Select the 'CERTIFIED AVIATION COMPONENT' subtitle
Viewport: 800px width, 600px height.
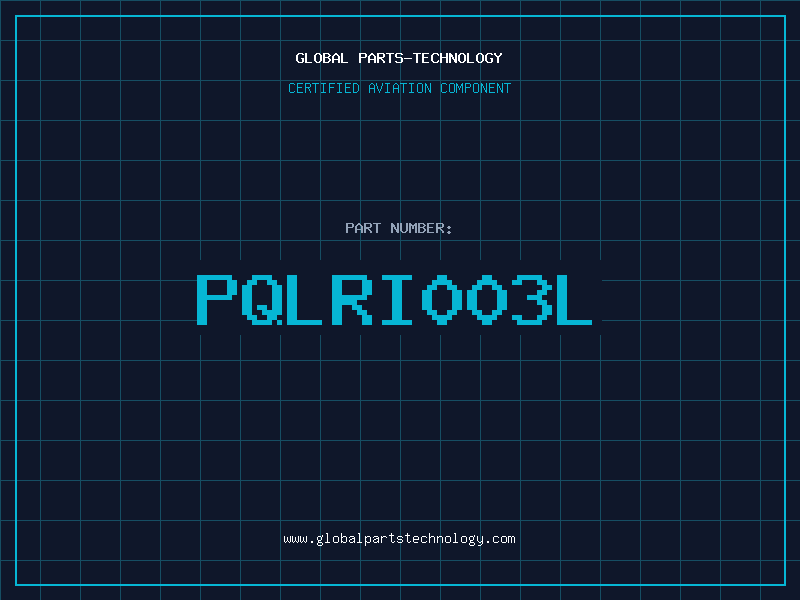coord(399,88)
